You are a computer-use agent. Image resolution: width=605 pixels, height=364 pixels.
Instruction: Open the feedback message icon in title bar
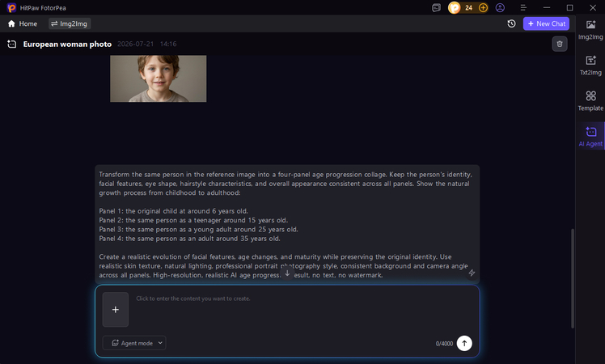[x=436, y=8]
